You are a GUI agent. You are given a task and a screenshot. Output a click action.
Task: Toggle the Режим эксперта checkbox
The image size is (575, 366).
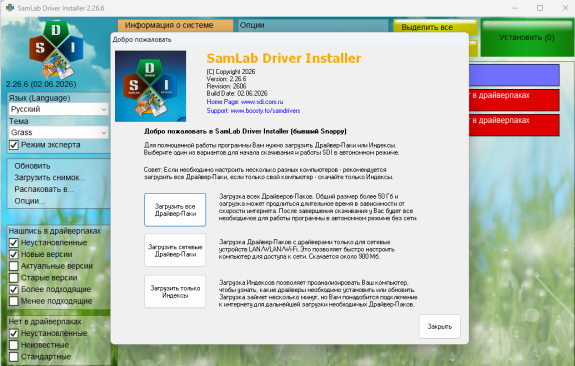coord(14,145)
